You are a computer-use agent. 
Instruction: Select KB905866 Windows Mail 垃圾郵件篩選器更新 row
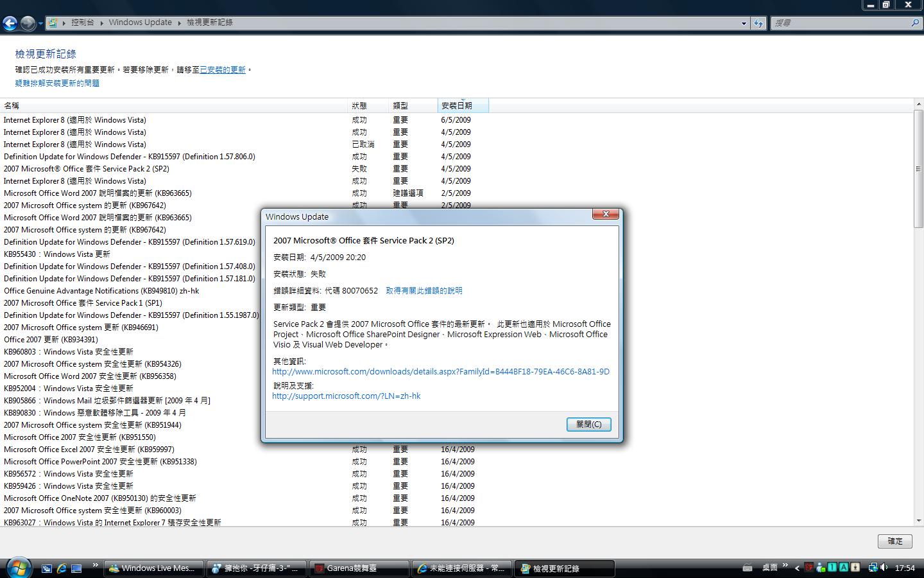(107, 401)
